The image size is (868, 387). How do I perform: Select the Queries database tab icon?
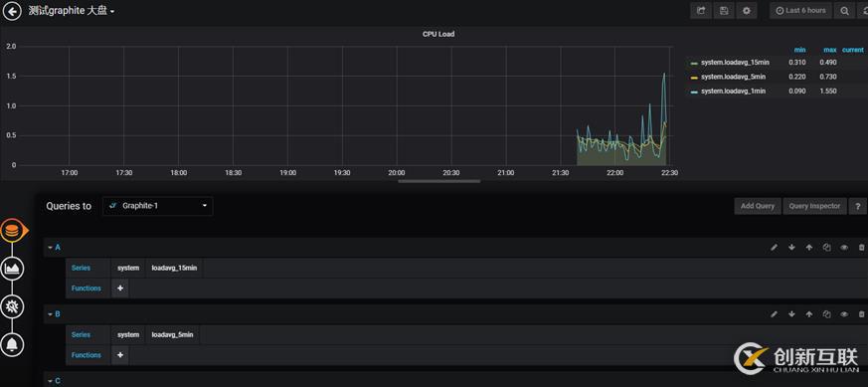(12, 230)
